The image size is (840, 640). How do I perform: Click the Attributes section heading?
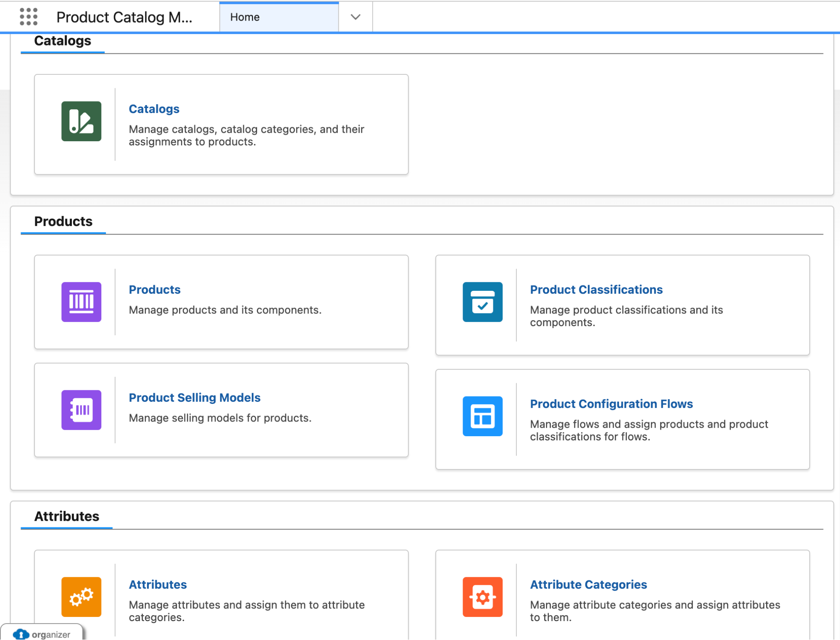[67, 516]
